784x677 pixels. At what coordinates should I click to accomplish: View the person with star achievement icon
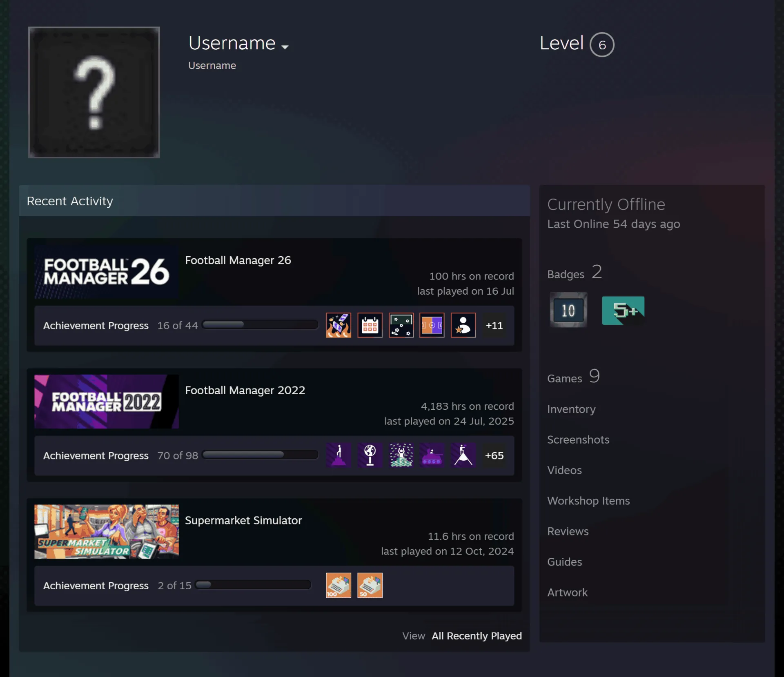coord(463,325)
